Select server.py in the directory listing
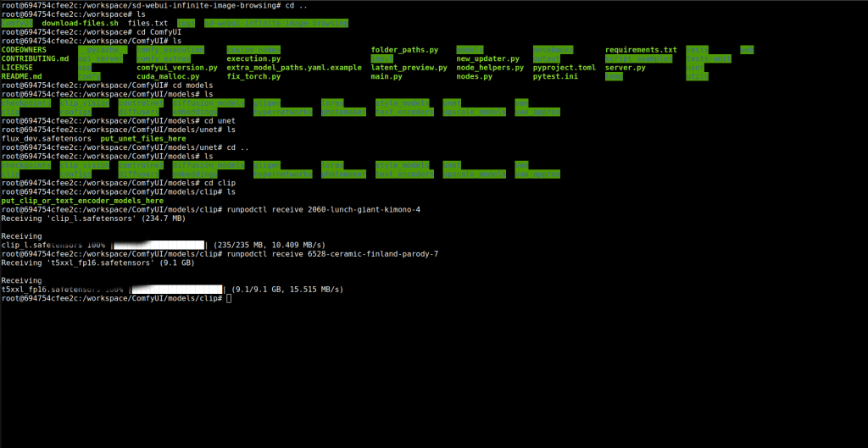The height and width of the screenshot is (448, 868). click(x=626, y=68)
